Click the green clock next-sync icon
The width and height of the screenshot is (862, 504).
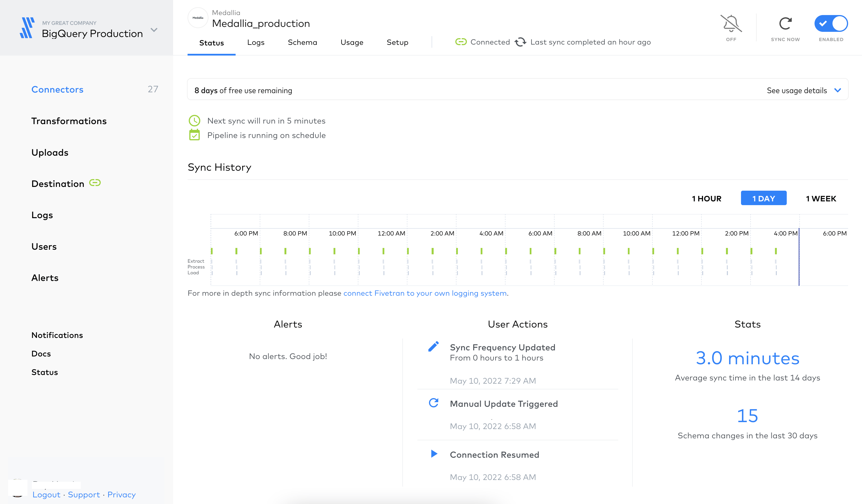coord(194,121)
